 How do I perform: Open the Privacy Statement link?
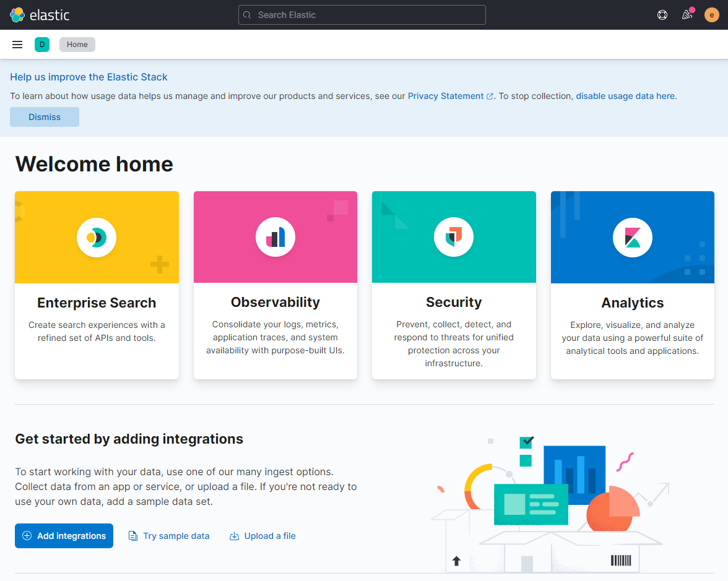click(x=446, y=96)
